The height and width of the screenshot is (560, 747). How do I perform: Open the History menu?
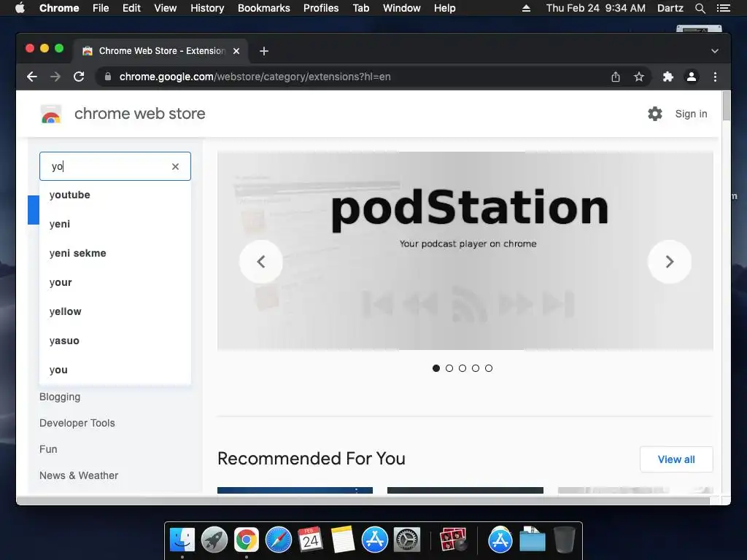coord(207,8)
